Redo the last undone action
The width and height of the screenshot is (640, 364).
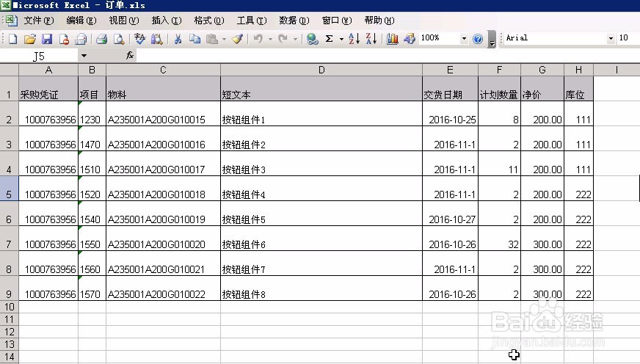283,39
